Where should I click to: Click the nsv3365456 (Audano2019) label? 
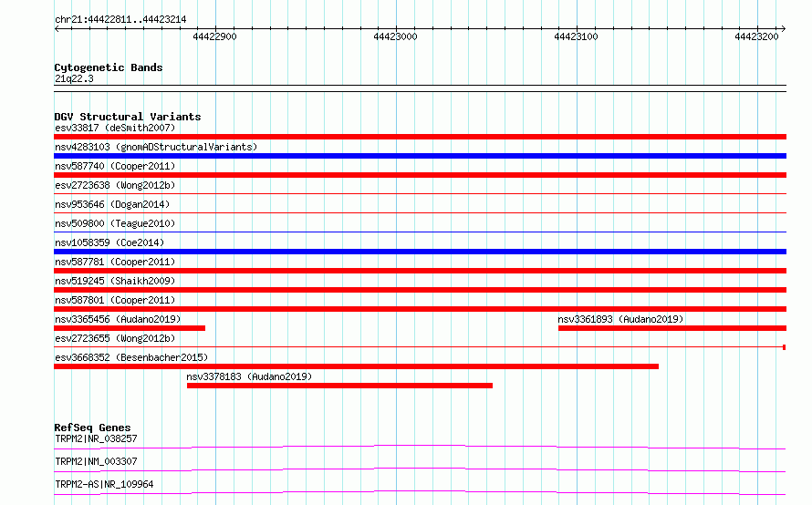(118, 319)
